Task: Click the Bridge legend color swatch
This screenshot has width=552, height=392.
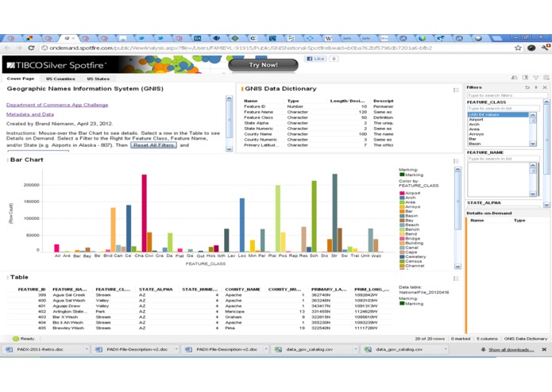Action: click(x=402, y=238)
